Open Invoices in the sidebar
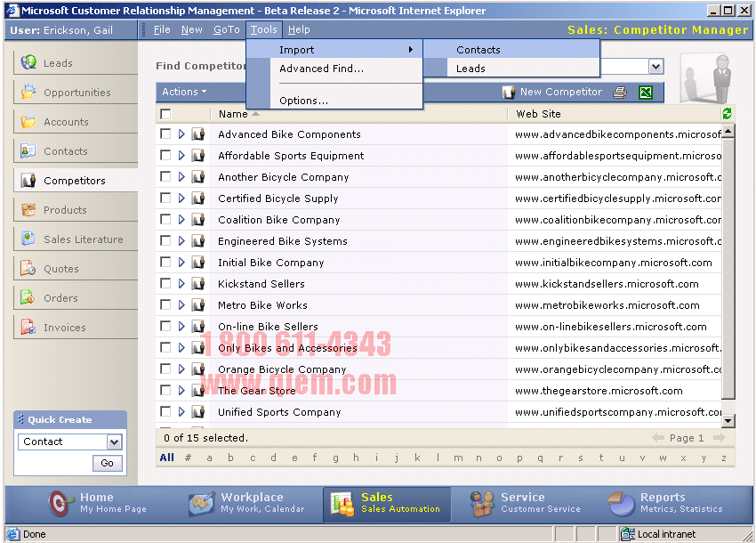Screen dimensions: 756x543 (x=76, y=328)
